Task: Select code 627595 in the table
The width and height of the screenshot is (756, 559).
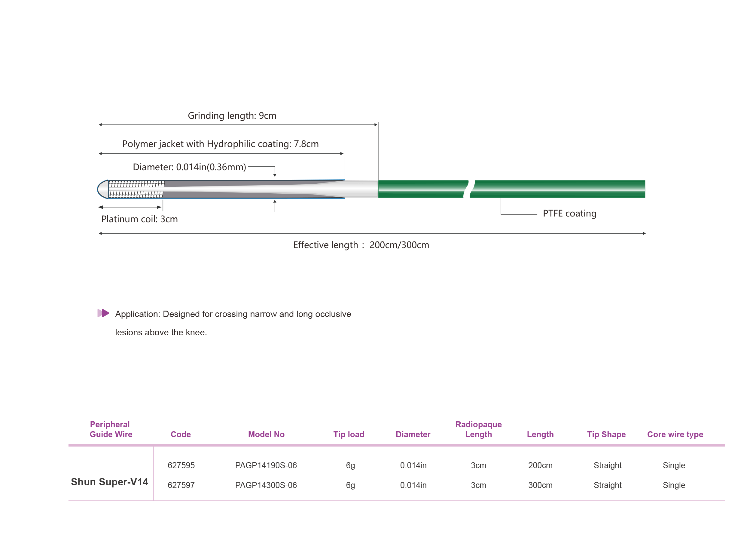Action: pos(181,465)
